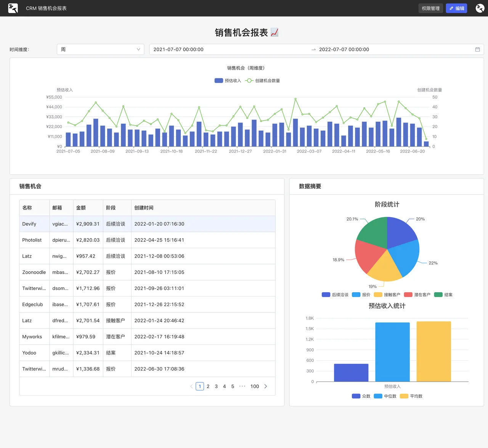Go to page 3 of the table
Viewport: 488px width, 448px height.
pos(216,386)
